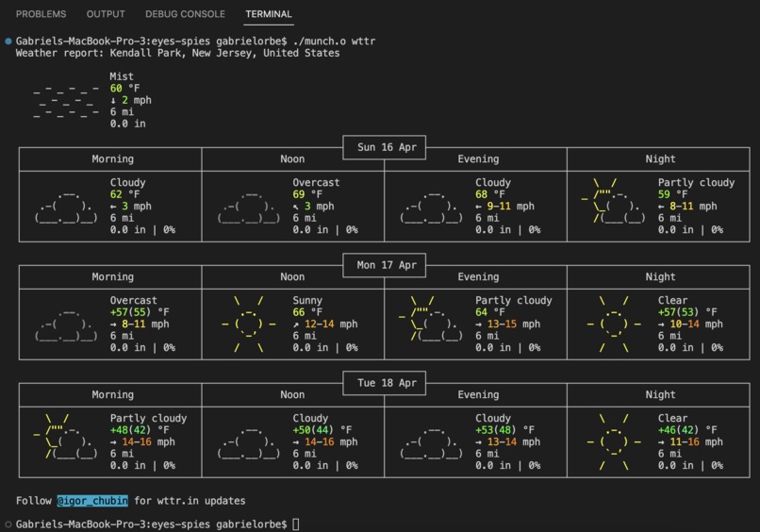Click the Sunday night partly cloudy icon
The image size is (760, 532).
pos(614,201)
